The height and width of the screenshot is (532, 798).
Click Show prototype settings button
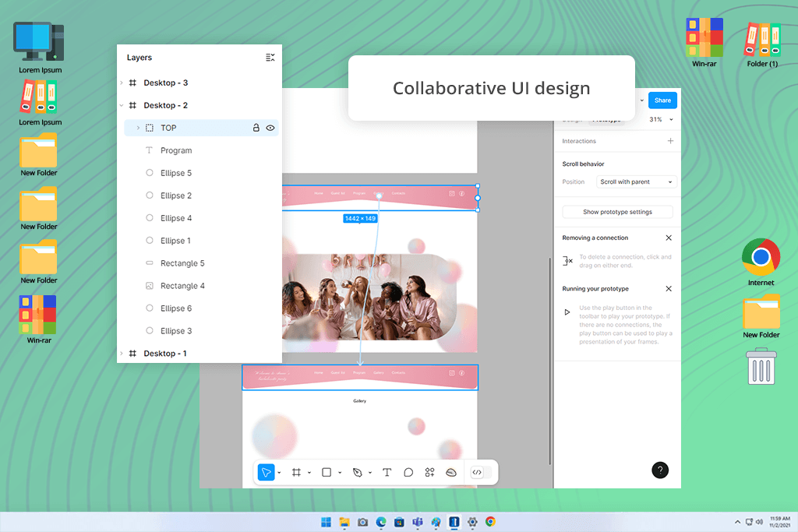(617, 212)
